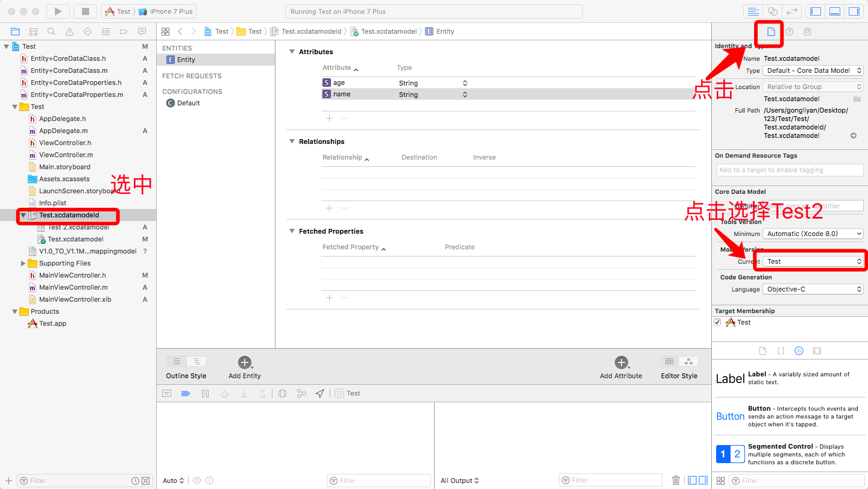Open the Project navigator tab
Viewport: 868px width, 489px height.
[16, 31]
